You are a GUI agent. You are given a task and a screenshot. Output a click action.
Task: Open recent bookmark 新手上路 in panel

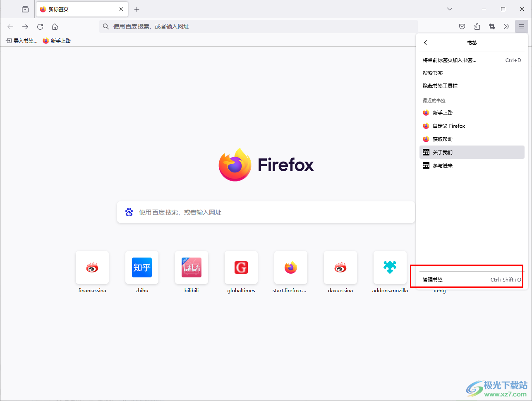[472, 112]
